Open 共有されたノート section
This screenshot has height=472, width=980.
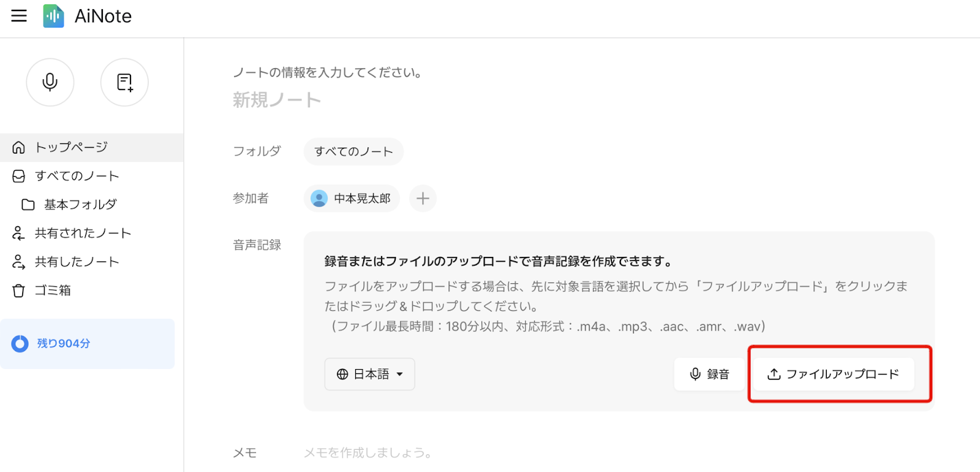(x=92, y=233)
